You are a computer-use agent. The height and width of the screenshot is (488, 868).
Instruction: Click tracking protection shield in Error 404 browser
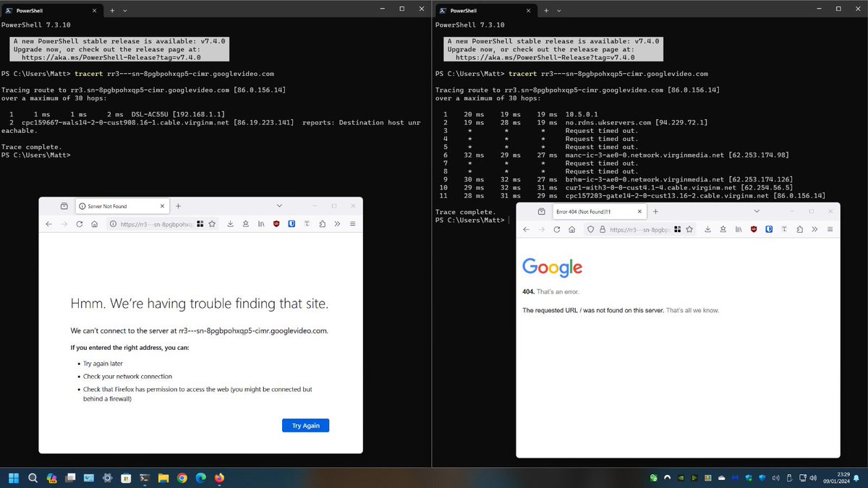(x=590, y=229)
